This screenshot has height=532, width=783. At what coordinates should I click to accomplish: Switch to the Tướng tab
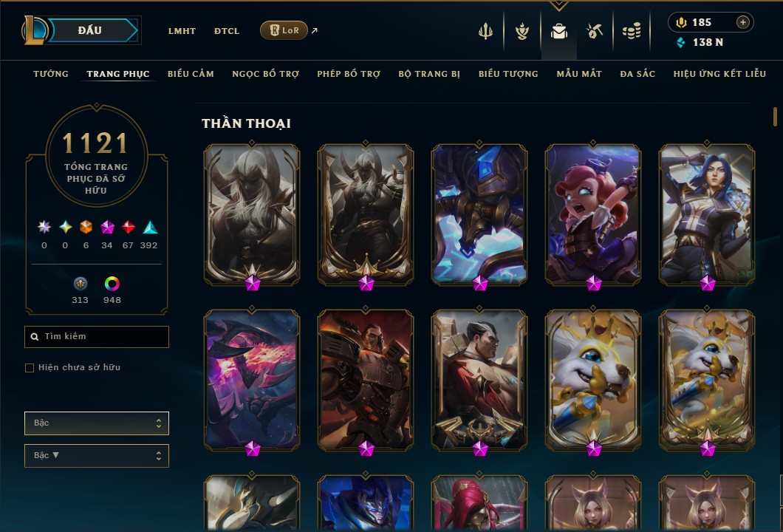coord(51,74)
